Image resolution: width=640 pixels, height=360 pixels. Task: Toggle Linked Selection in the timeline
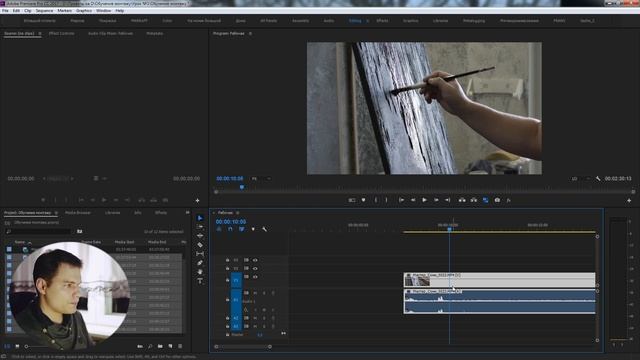tap(242, 229)
